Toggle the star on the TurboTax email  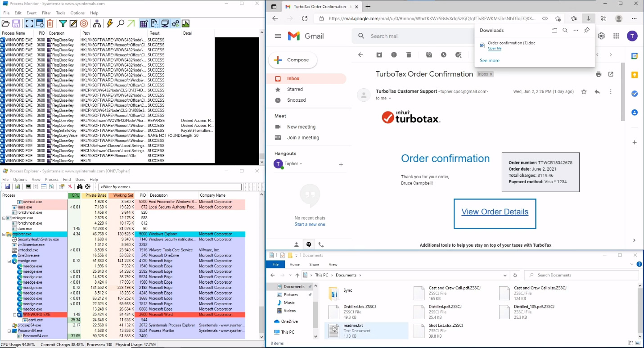point(584,92)
